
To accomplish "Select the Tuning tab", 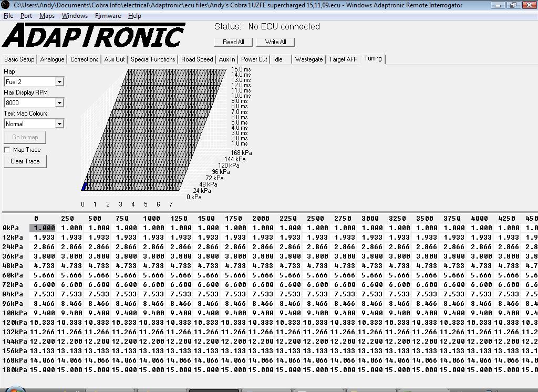I will click(x=373, y=58).
